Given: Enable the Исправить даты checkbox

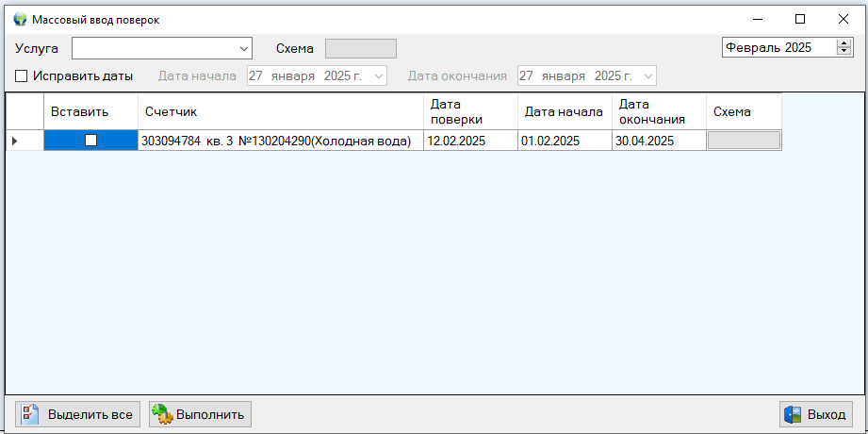Looking at the screenshot, I should pyautogui.click(x=22, y=76).
